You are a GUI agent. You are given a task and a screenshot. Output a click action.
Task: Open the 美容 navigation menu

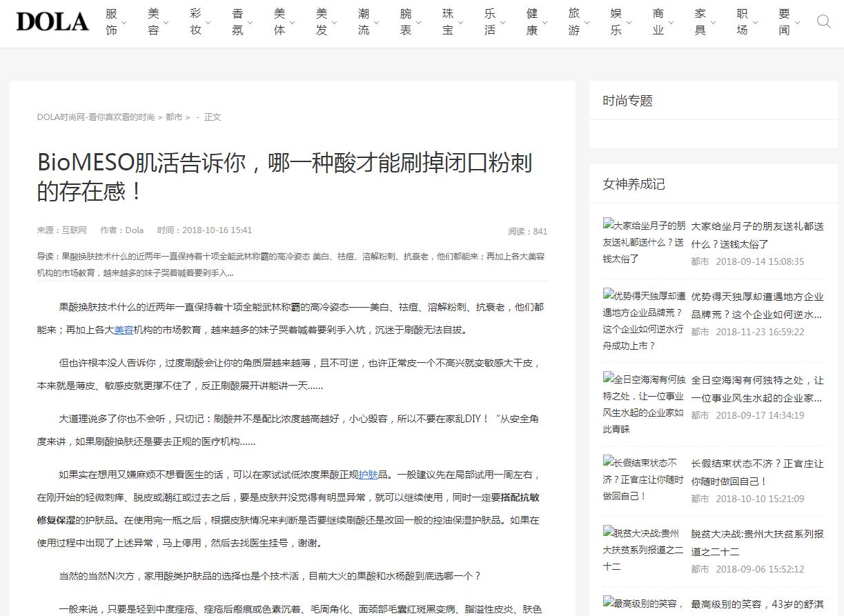pos(153,21)
